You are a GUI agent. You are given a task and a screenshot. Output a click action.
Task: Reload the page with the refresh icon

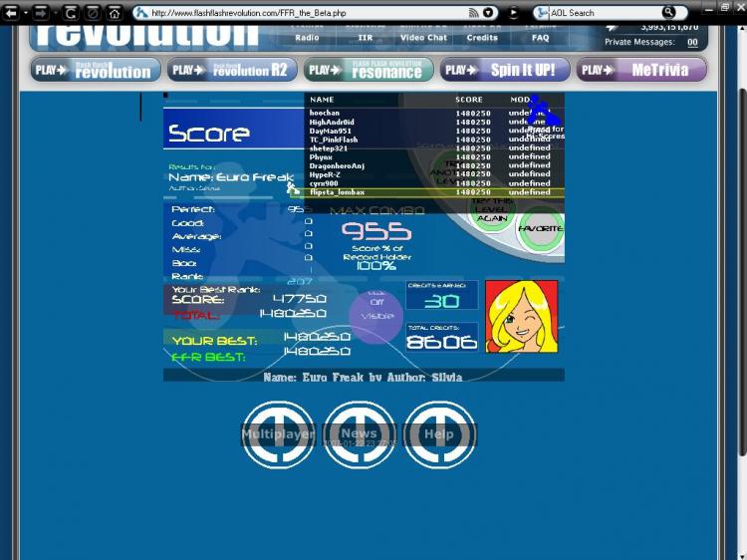71,13
